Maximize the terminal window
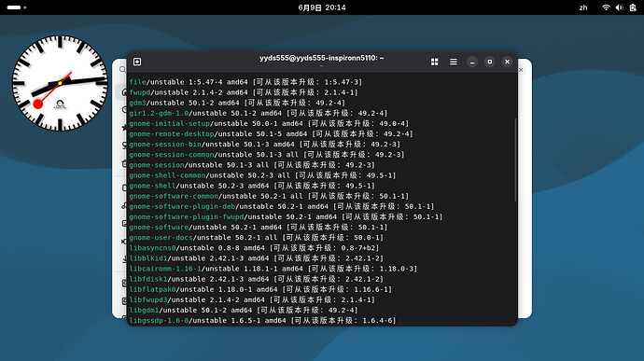This screenshot has width=644, height=361. [x=490, y=62]
